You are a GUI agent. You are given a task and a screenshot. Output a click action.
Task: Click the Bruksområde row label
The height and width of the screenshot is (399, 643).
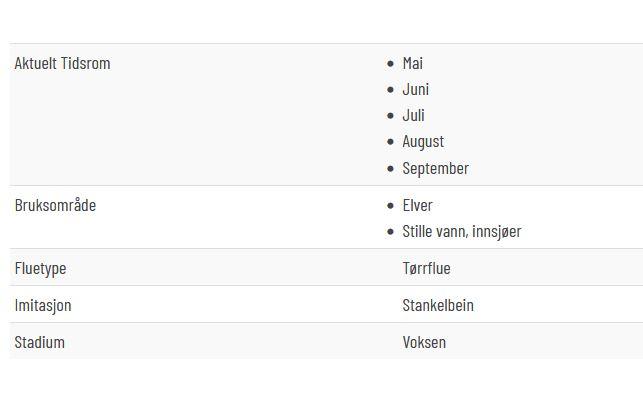pyautogui.click(x=55, y=205)
